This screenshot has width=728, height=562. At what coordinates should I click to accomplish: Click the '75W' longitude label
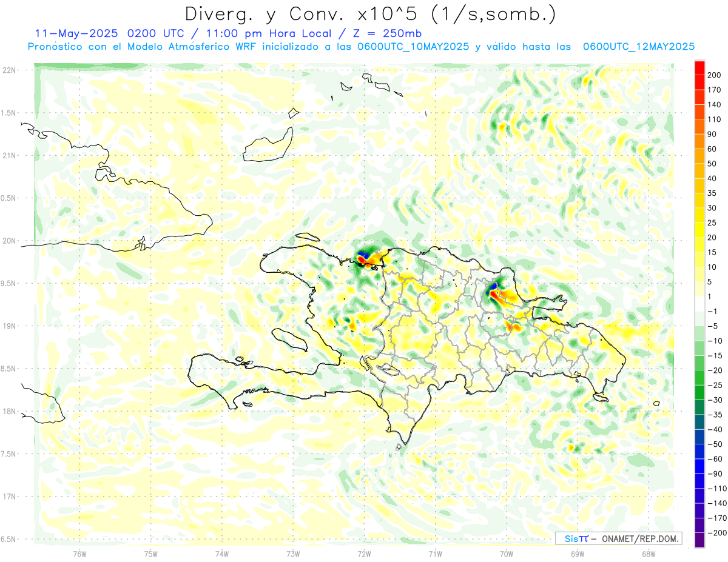click(151, 554)
